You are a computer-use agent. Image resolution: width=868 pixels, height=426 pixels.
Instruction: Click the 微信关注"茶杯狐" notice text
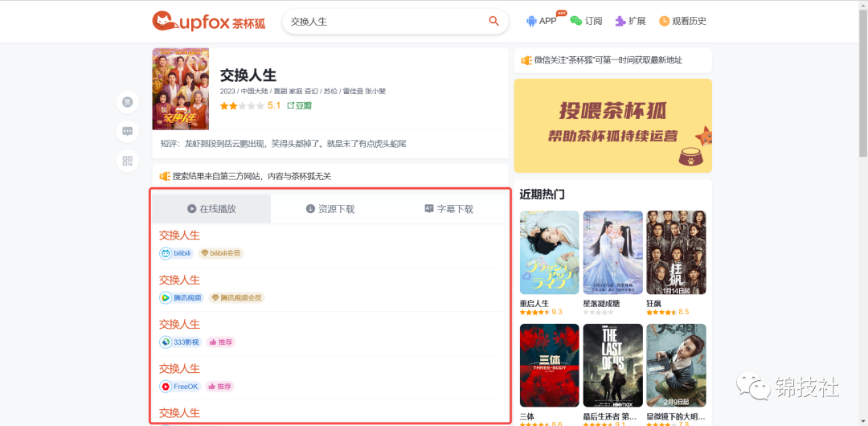[x=608, y=60]
